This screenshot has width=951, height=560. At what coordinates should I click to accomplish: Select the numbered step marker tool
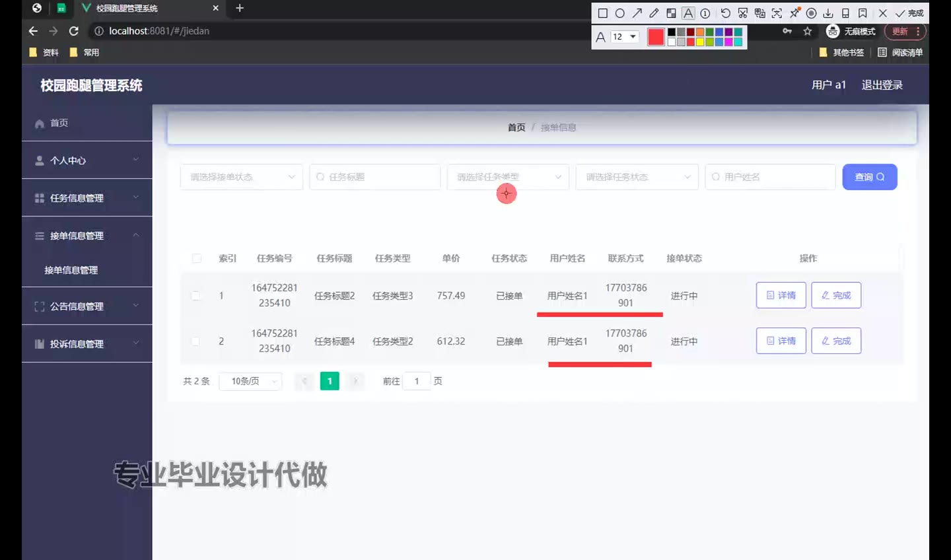(705, 13)
